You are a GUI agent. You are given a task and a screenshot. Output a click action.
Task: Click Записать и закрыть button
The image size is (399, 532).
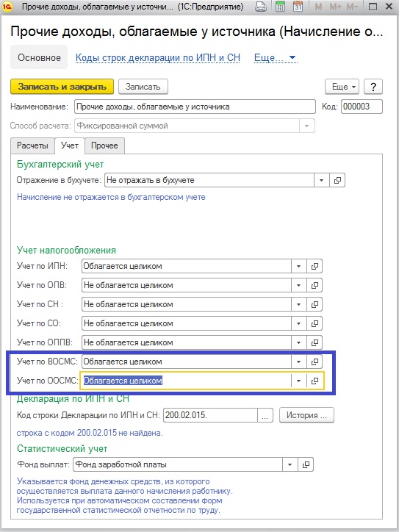pyautogui.click(x=62, y=87)
